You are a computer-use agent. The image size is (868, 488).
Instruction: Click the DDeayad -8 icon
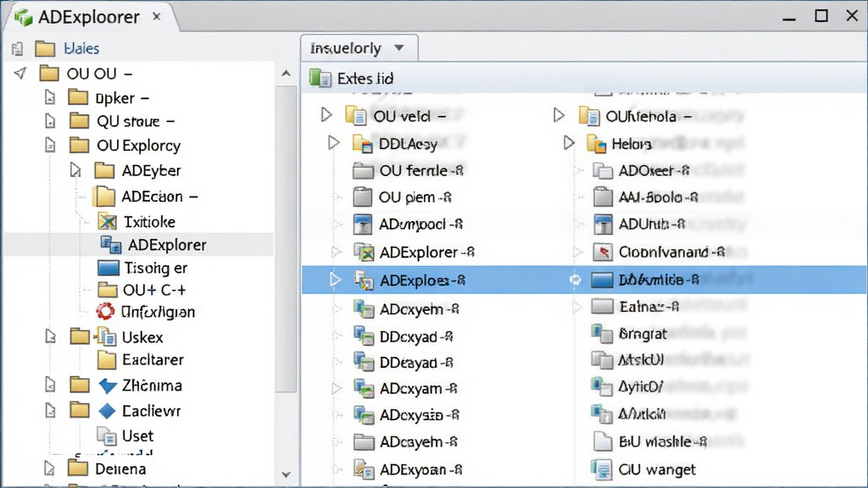364,363
